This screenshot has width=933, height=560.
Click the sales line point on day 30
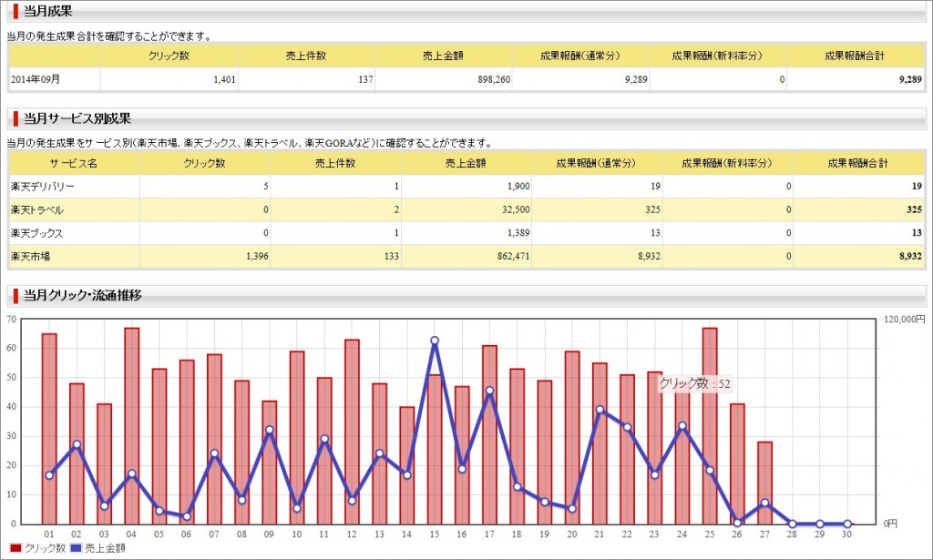(x=847, y=524)
